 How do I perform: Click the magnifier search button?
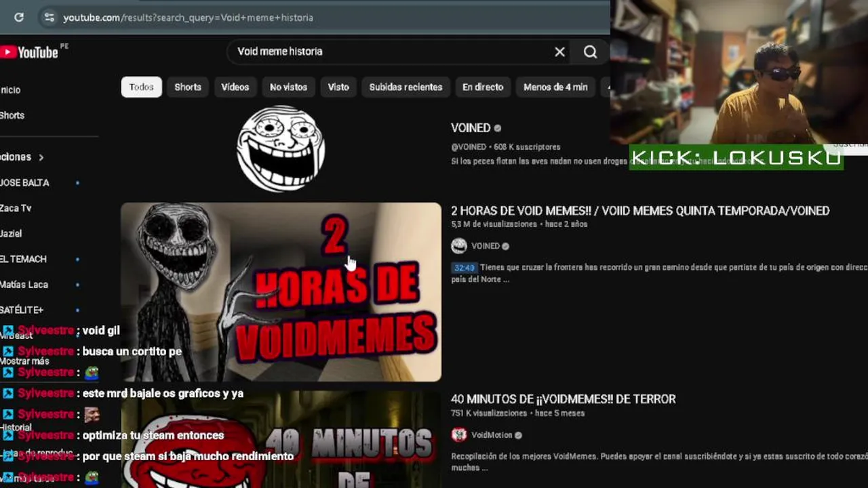pyautogui.click(x=590, y=52)
